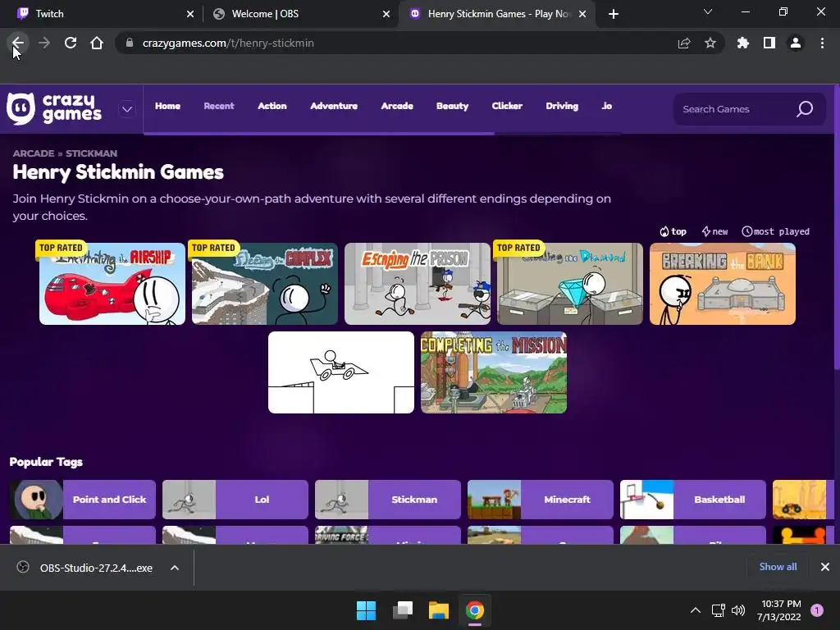Play Escaping the Prison game
The height and width of the screenshot is (630, 840).
418,283
